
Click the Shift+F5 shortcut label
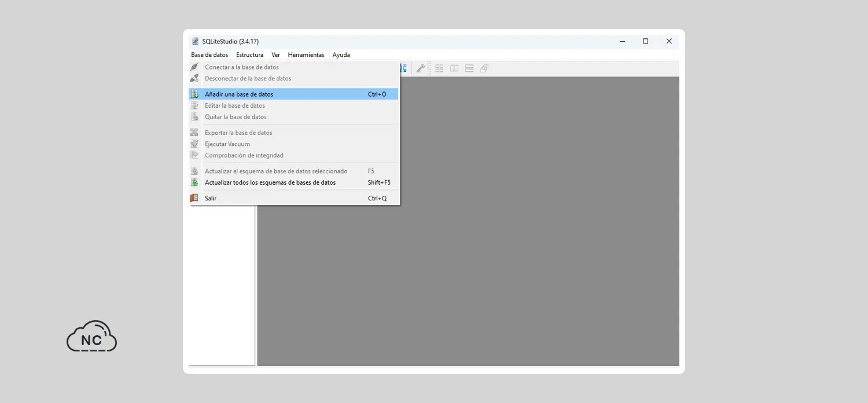[379, 182]
